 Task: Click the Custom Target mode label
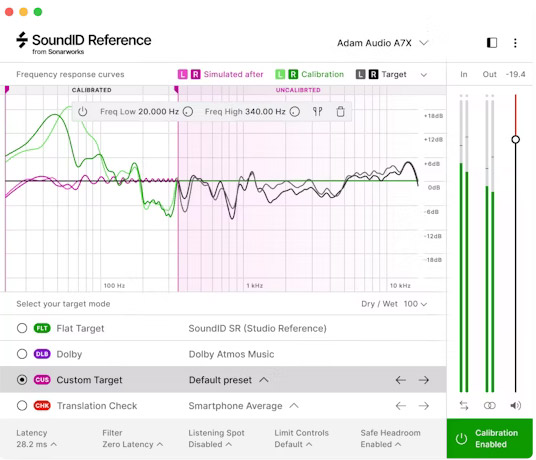(89, 380)
